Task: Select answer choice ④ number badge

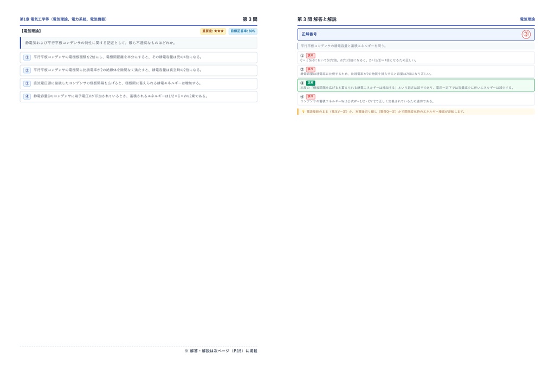Action: pyautogui.click(x=27, y=96)
